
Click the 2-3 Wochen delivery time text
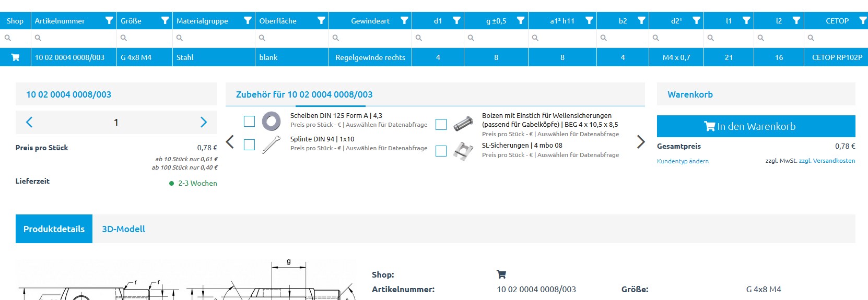[197, 183]
